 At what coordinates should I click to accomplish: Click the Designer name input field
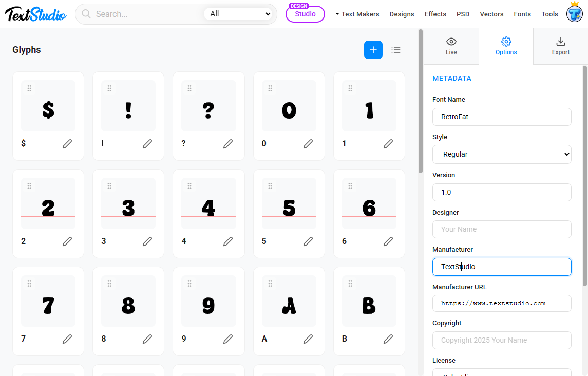click(x=502, y=229)
